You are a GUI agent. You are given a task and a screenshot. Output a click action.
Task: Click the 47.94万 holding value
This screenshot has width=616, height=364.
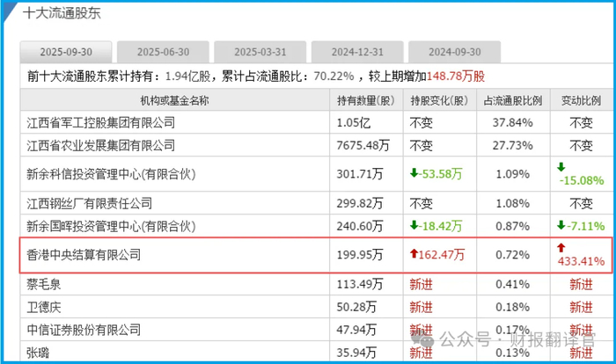point(356,330)
